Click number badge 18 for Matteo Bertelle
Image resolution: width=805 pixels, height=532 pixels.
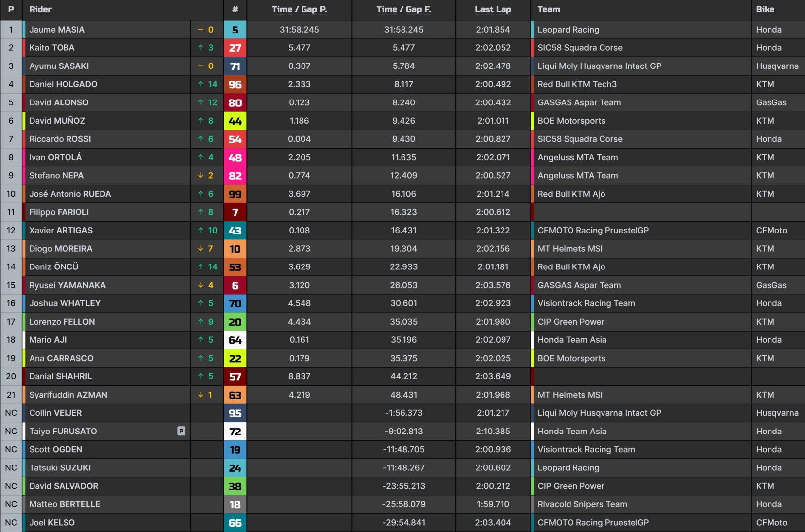pyautogui.click(x=235, y=504)
